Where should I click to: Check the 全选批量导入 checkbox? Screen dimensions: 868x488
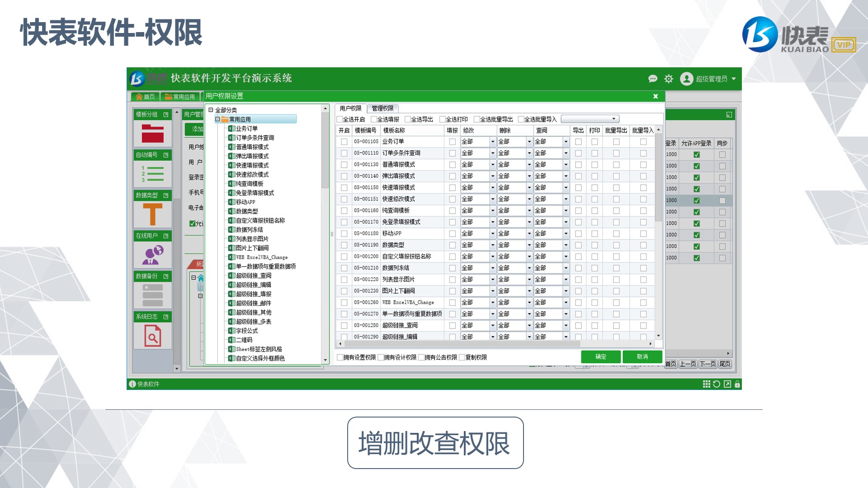[x=521, y=119]
